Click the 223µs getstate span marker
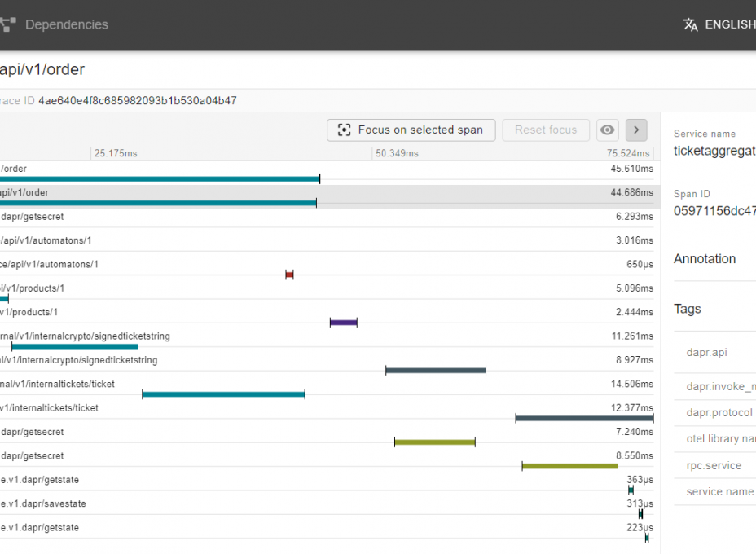The image size is (756, 554). (647, 538)
